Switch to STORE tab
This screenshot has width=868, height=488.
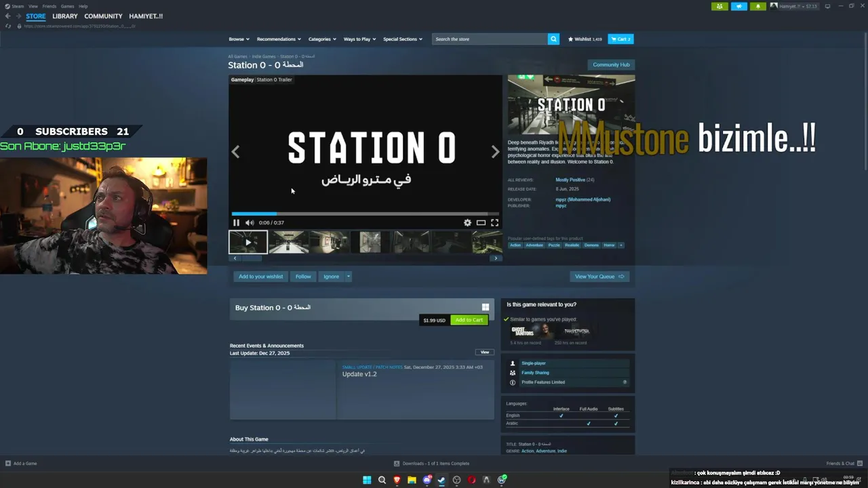coord(36,16)
